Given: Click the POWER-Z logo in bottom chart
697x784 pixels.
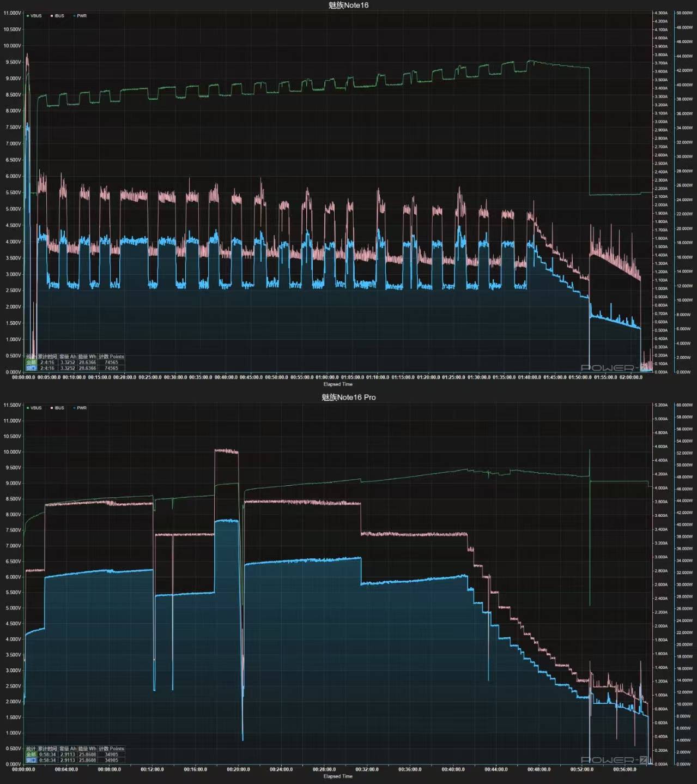Looking at the screenshot, I should (616, 760).
